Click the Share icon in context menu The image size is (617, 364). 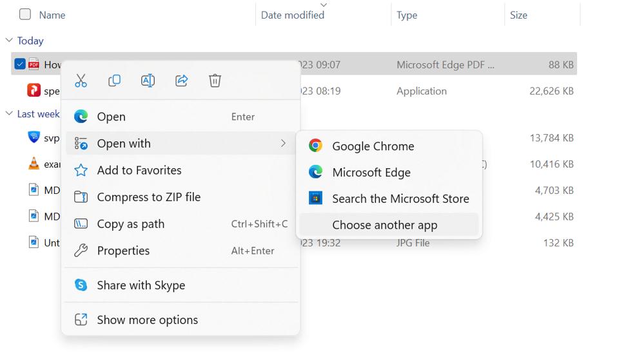point(181,81)
